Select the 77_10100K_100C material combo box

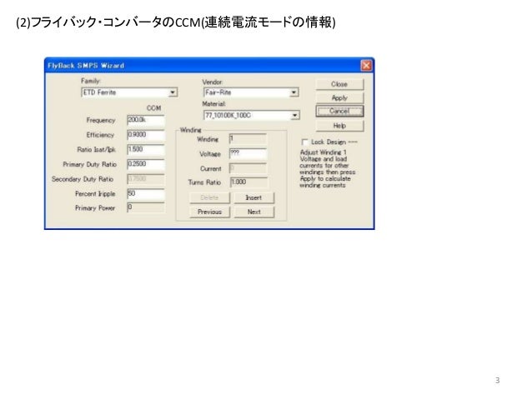(x=252, y=116)
